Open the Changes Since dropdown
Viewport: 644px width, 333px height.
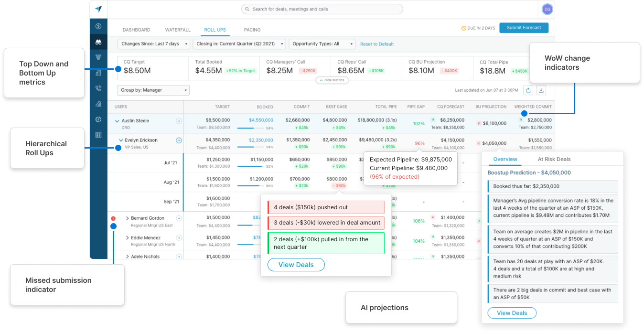(x=153, y=44)
